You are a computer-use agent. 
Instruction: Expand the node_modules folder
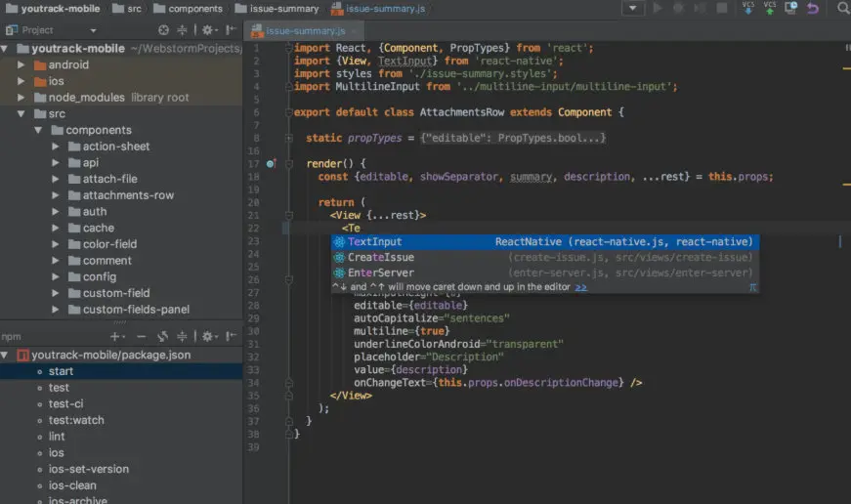click(21, 98)
